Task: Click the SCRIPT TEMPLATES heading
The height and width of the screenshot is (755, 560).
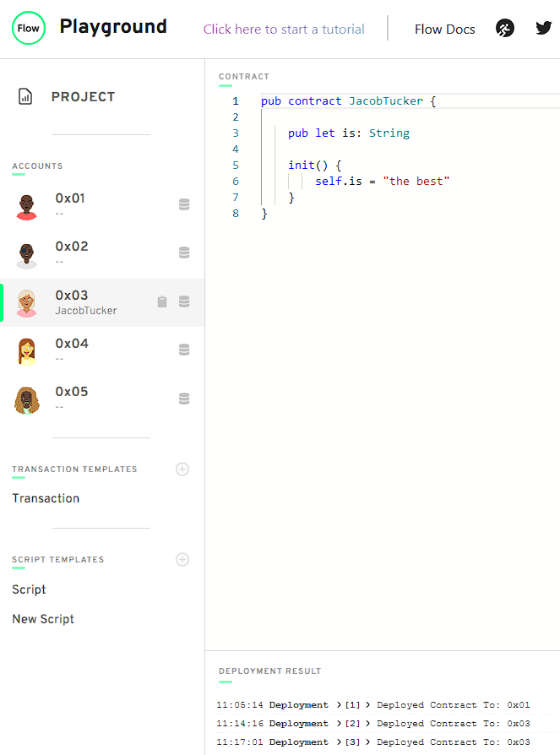Action: [57, 560]
